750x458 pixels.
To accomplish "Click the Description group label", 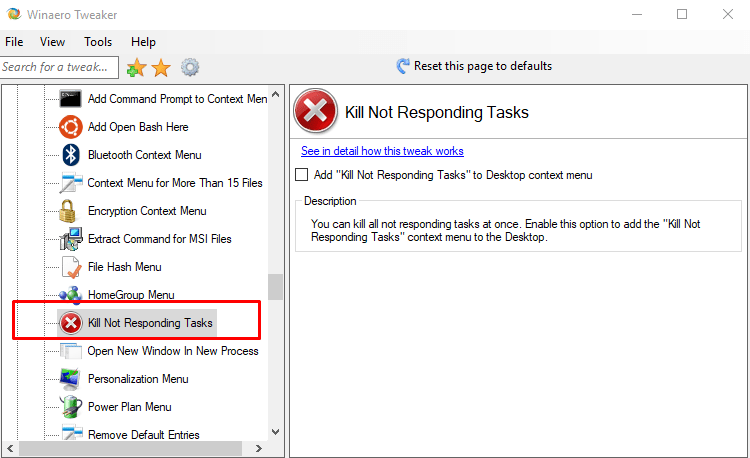I will pyautogui.click(x=330, y=201).
